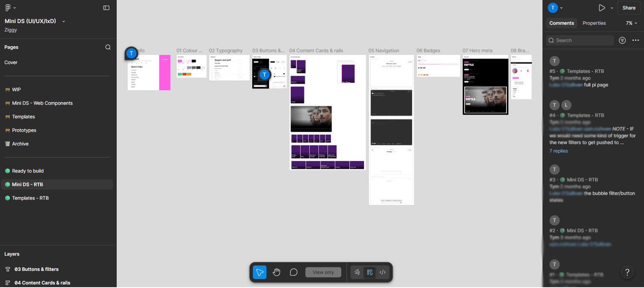Viewport: 644px width, 288px height.
Task: Switch to the Comments tab
Action: click(x=562, y=23)
